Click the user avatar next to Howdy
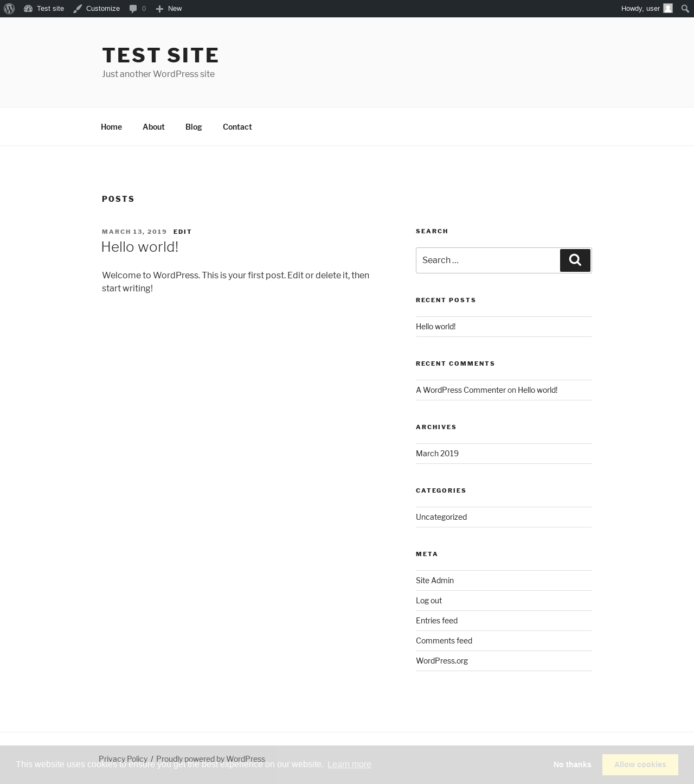The height and width of the screenshot is (784, 694). pos(668,9)
